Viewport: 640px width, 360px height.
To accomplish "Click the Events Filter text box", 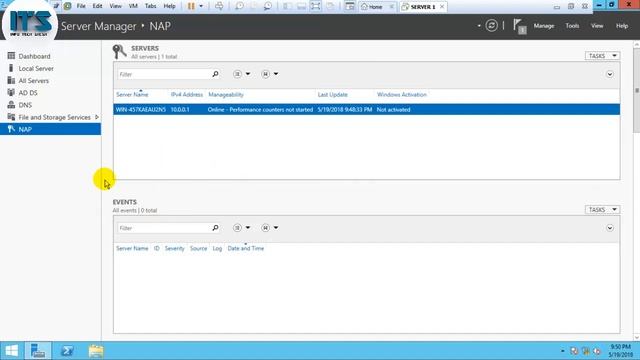I will 164,228.
